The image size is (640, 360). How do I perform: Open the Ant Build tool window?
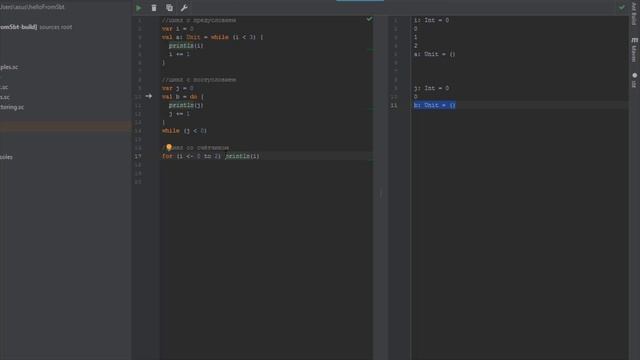click(634, 13)
